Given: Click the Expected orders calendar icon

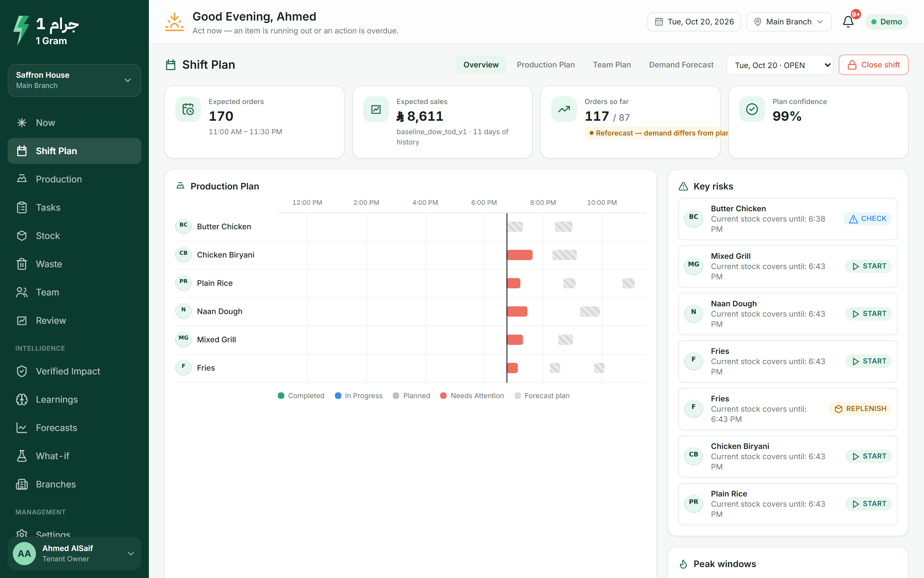Looking at the screenshot, I should tap(188, 109).
